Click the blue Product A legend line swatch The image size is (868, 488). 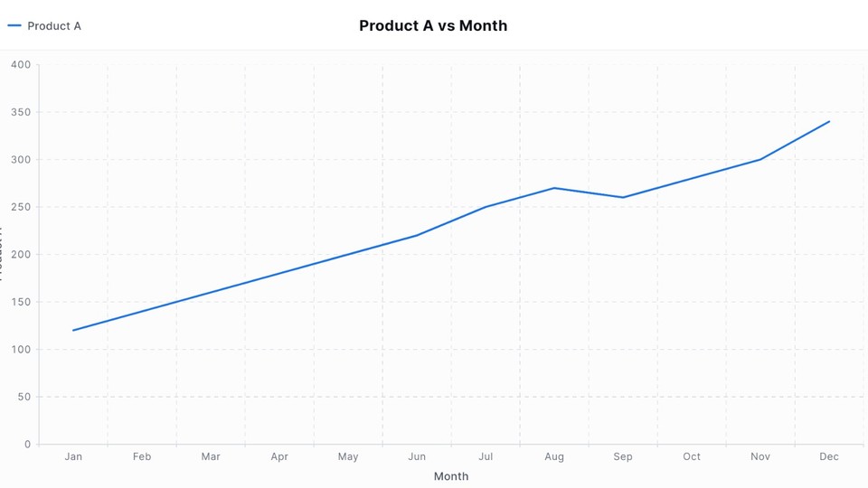pos(14,26)
